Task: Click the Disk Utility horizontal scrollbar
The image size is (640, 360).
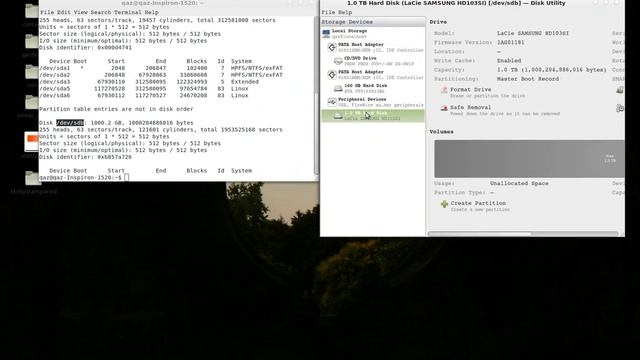Action: pyautogui.click(x=523, y=234)
